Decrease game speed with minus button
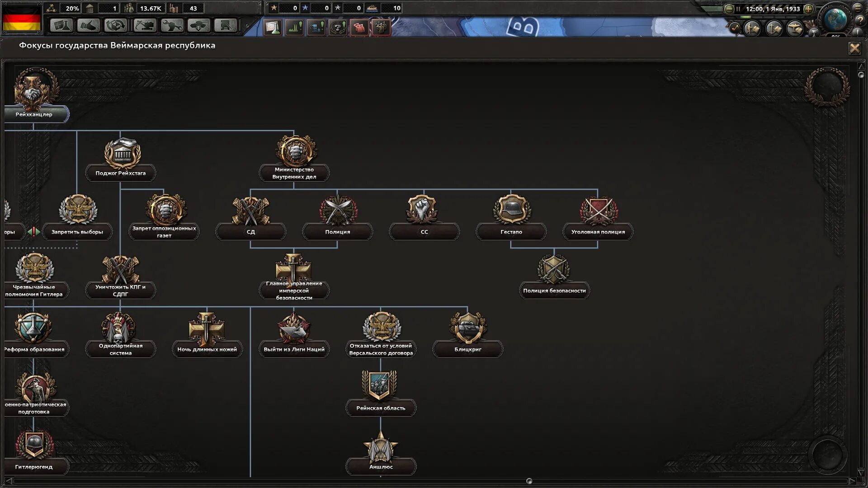 coord(729,9)
